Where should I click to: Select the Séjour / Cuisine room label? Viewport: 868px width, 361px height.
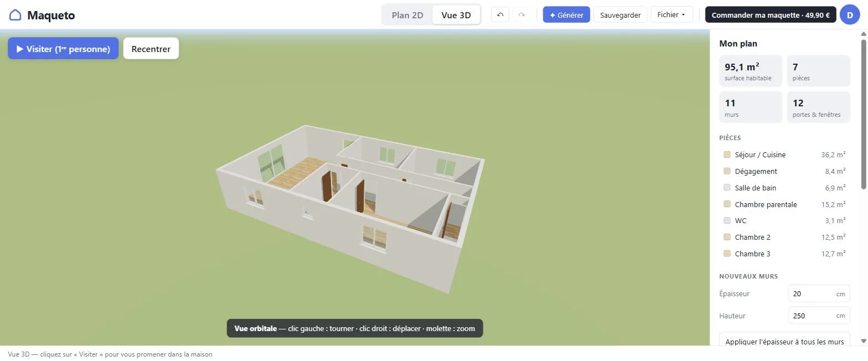pos(760,155)
